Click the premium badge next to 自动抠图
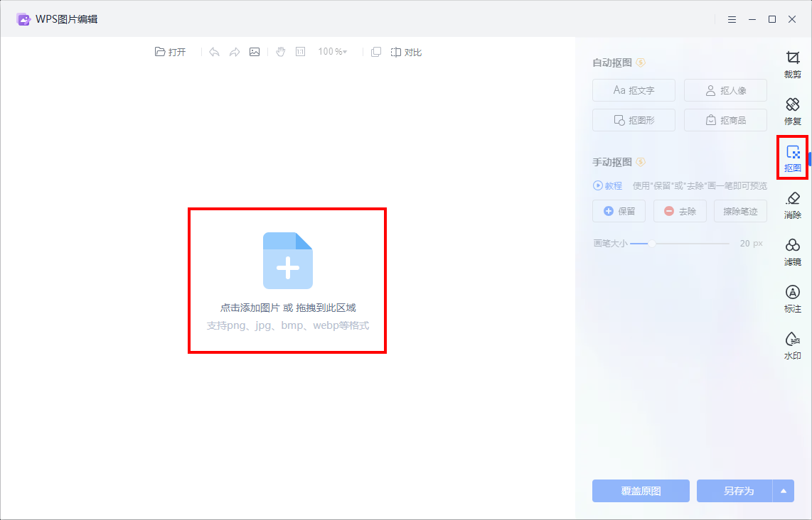 [641, 63]
